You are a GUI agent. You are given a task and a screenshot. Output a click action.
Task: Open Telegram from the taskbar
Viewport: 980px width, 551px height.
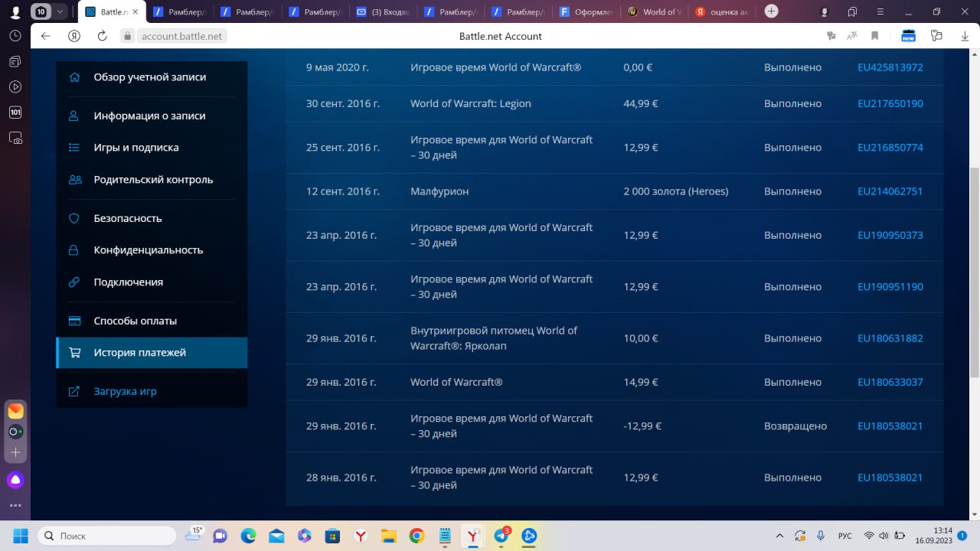[501, 536]
